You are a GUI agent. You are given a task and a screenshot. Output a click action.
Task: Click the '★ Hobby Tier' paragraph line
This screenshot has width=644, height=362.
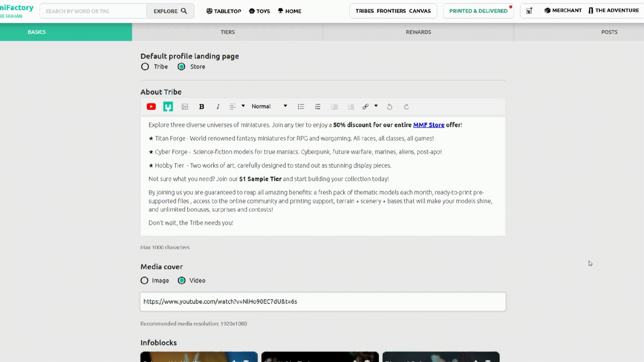(x=270, y=166)
